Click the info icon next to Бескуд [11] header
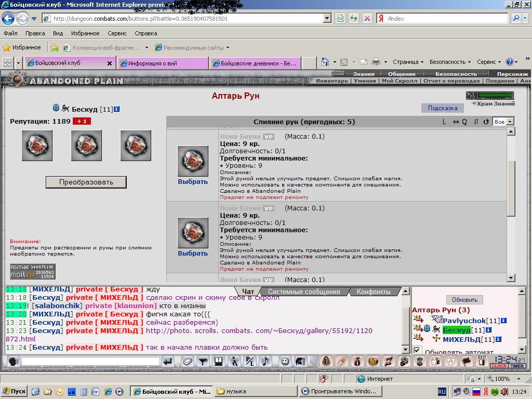 coord(117,109)
